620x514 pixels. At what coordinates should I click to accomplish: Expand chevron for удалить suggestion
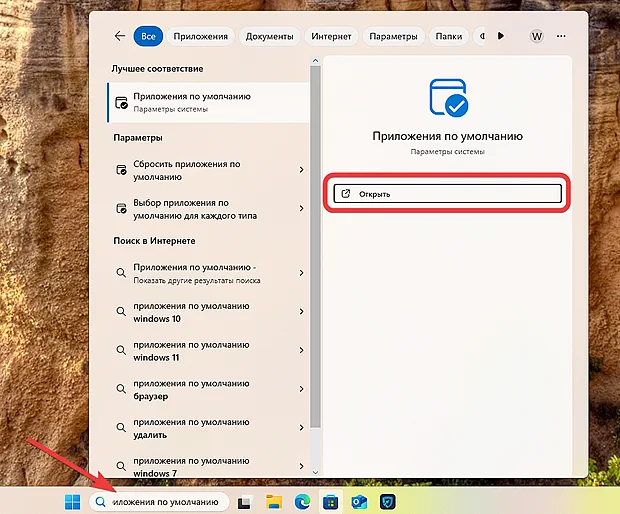click(301, 428)
